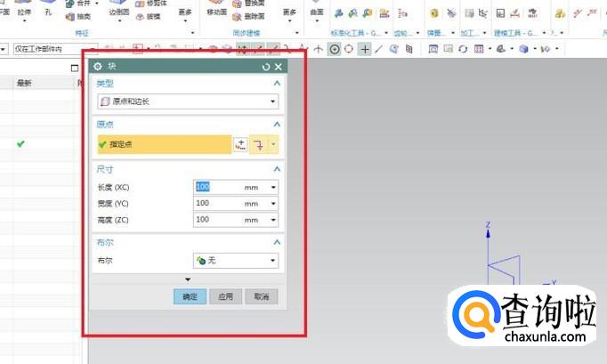607x364 pixels.
Task: Click the 最新 column header
Action: coord(24,83)
